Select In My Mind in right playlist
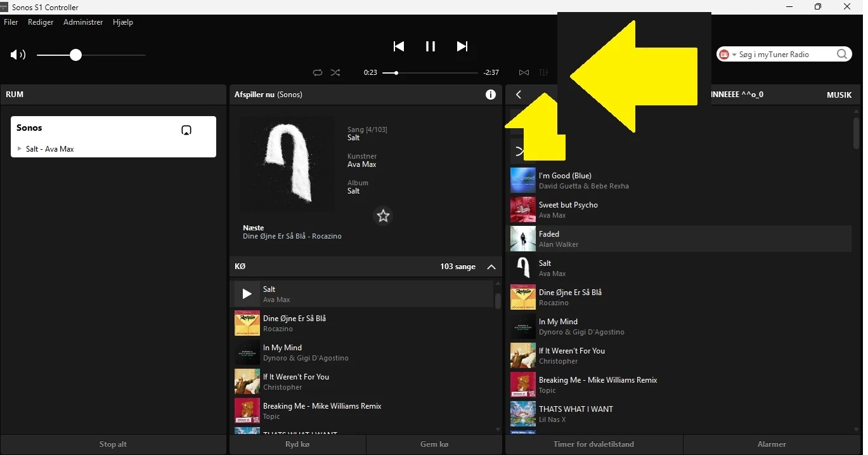 coord(681,326)
